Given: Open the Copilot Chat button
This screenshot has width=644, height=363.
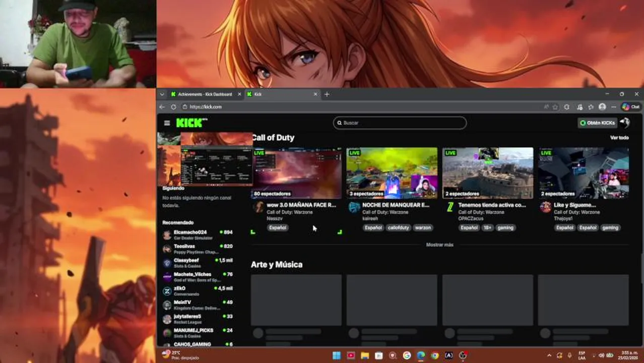Looking at the screenshot, I should coord(631,107).
